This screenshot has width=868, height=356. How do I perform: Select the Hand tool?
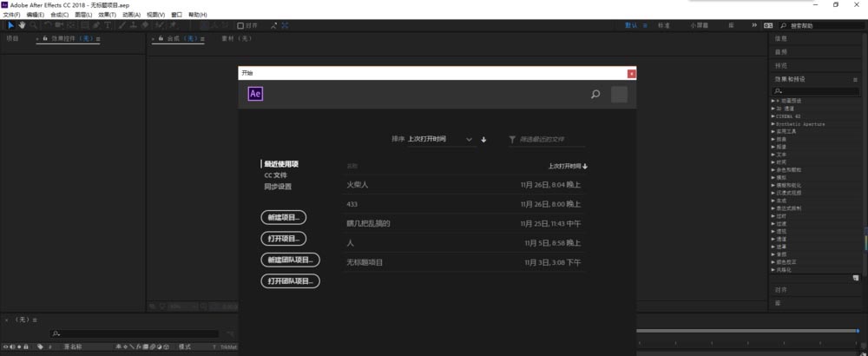[x=23, y=25]
